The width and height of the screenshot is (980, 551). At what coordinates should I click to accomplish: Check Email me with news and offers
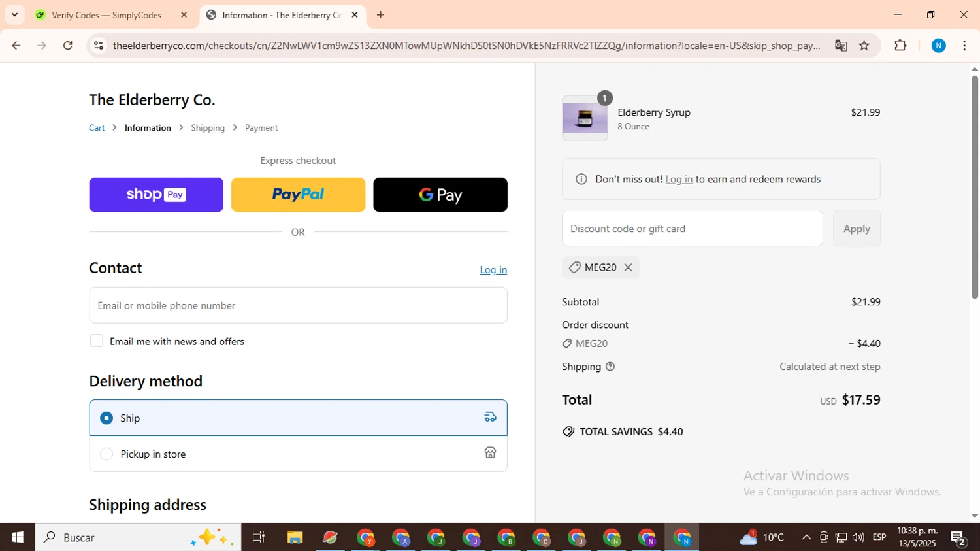(97, 341)
